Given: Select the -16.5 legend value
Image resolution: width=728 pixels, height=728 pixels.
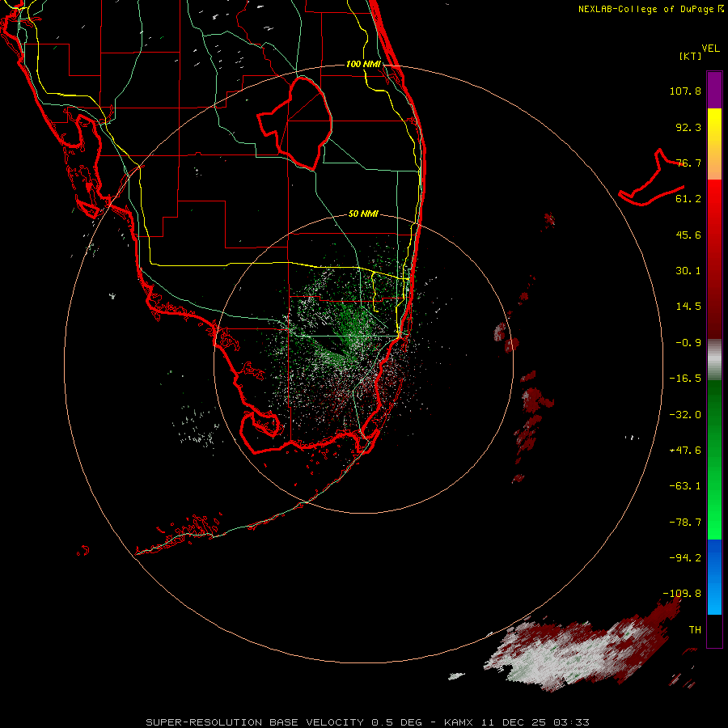Looking at the screenshot, I should click(x=685, y=379).
